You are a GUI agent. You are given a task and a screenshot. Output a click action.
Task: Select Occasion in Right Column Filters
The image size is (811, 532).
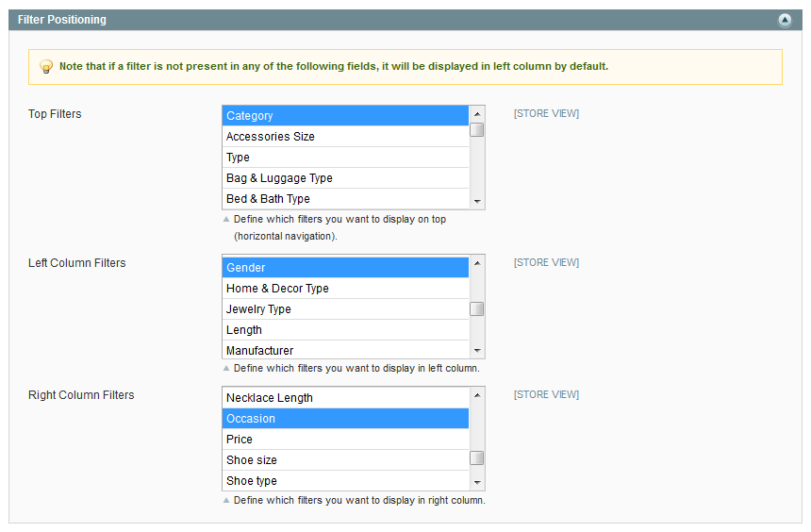click(x=345, y=419)
